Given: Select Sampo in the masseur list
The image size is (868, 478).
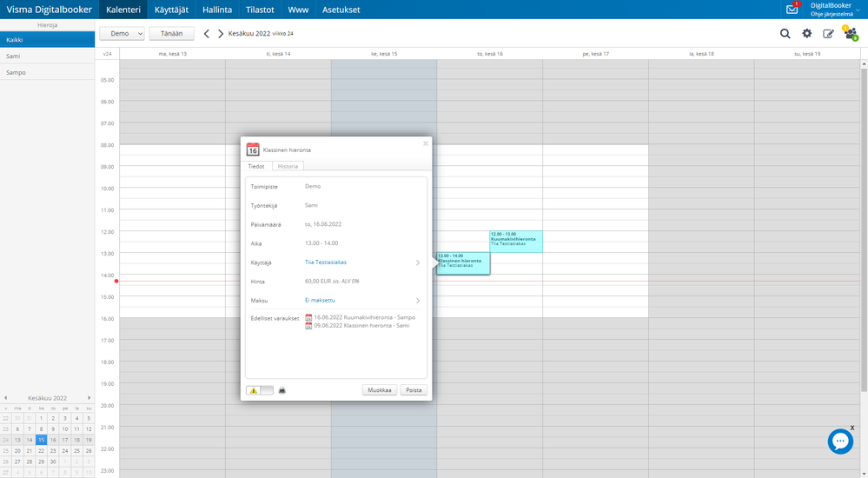Looking at the screenshot, I should click(47, 72).
